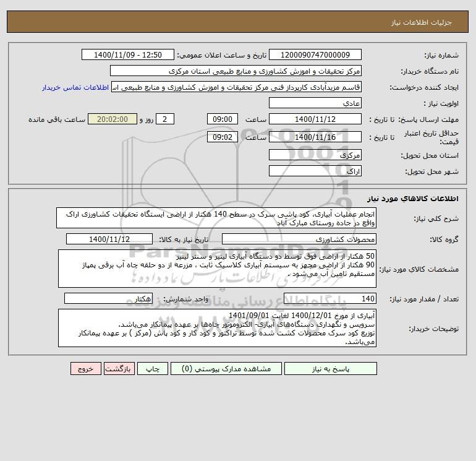Click the delivery city field اراک
Screen dimensions: 476x461
pos(315,171)
